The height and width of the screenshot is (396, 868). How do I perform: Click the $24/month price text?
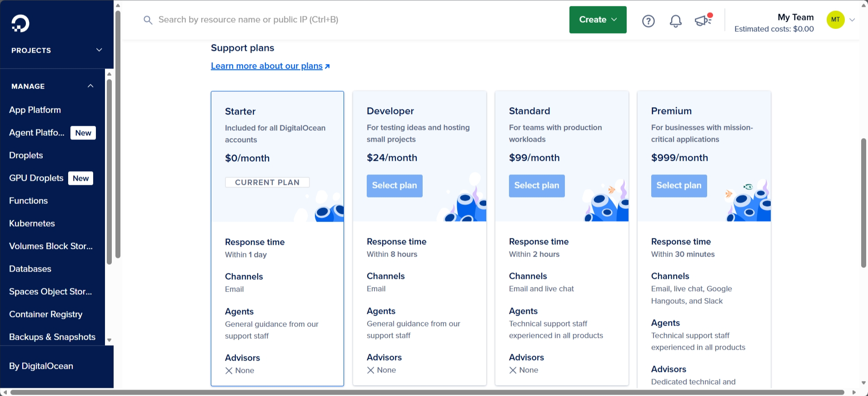click(392, 158)
